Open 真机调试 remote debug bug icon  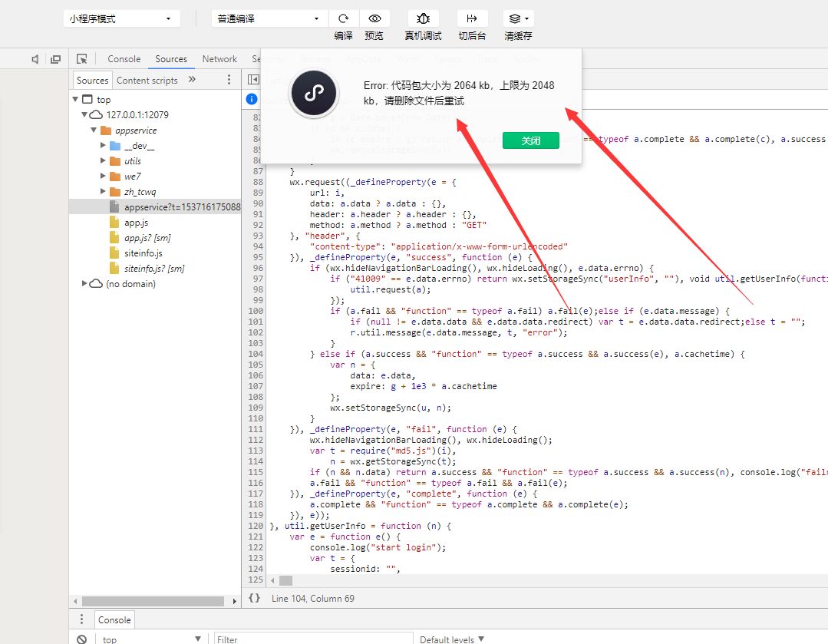coord(423,18)
